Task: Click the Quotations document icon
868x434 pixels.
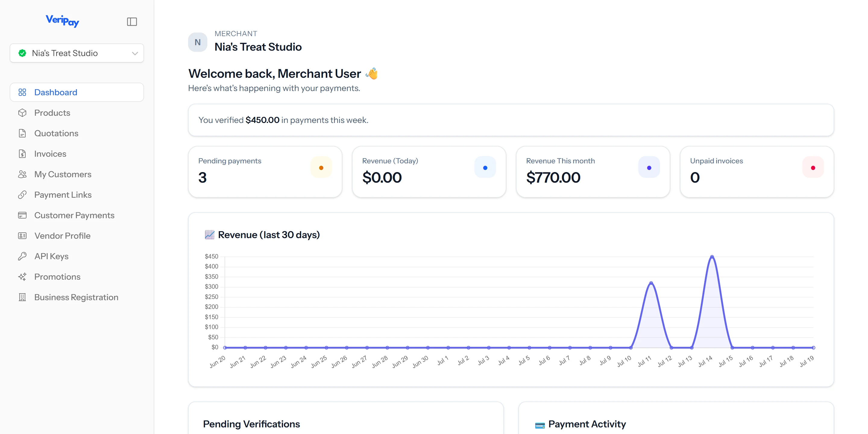Action: pos(22,134)
